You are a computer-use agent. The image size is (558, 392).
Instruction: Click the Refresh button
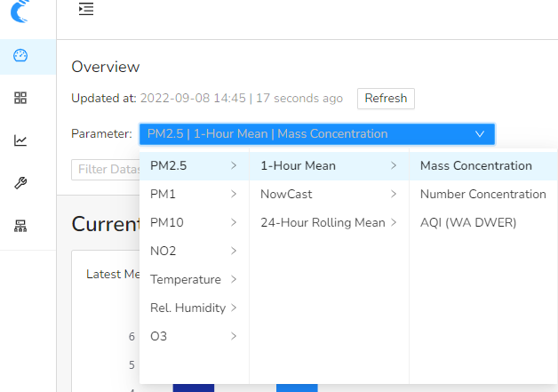[x=386, y=99]
